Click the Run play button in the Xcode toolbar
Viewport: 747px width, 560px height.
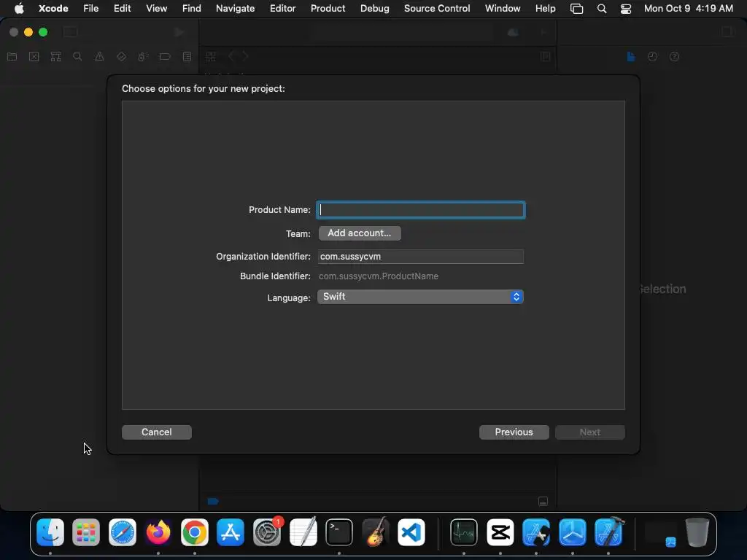pyautogui.click(x=179, y=32)
